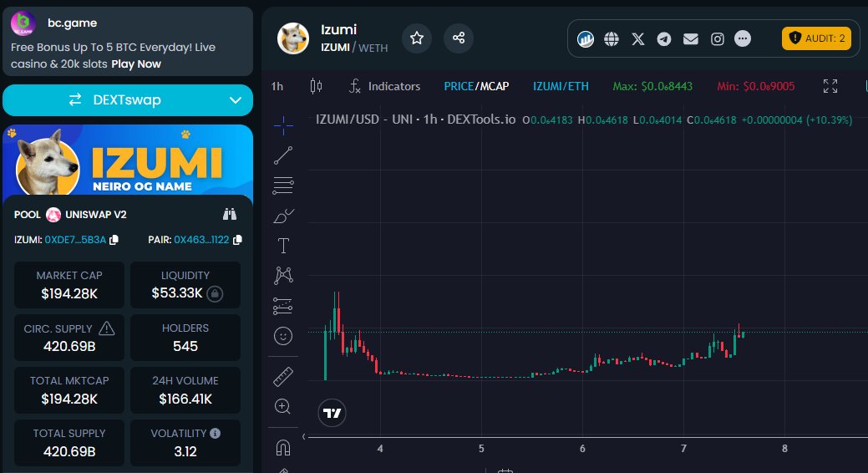Image resolution: width=868 pixels, height=473 pixels.
Task: Toggle IZUMI/ETH price denomination
Action: coord(561,86)
